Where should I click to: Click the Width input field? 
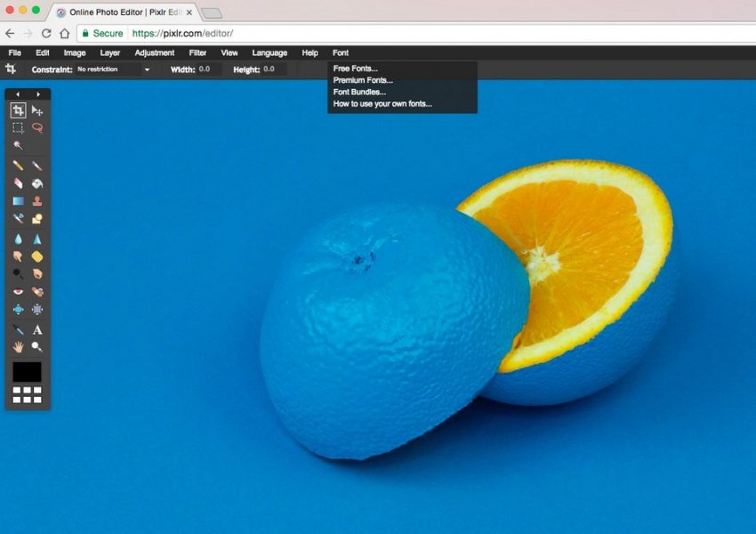208,69
